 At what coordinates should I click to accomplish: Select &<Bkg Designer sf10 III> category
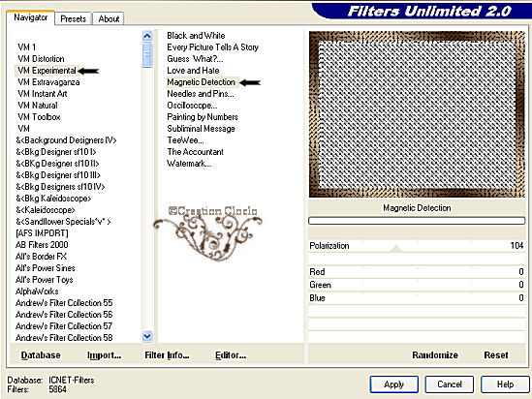[58, 175]
